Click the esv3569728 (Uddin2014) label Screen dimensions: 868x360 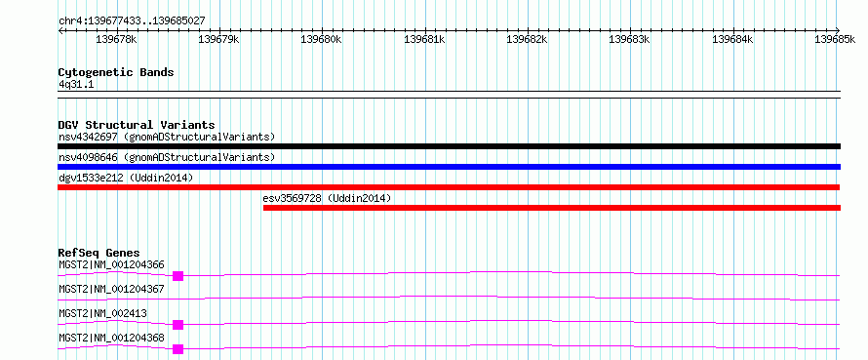[328, 198]
